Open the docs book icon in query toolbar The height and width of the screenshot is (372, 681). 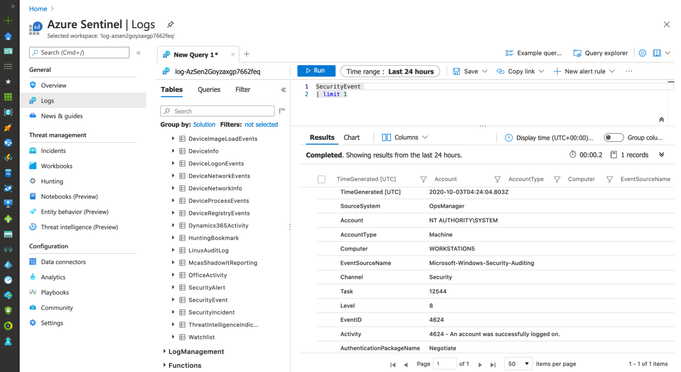[657, 53]
